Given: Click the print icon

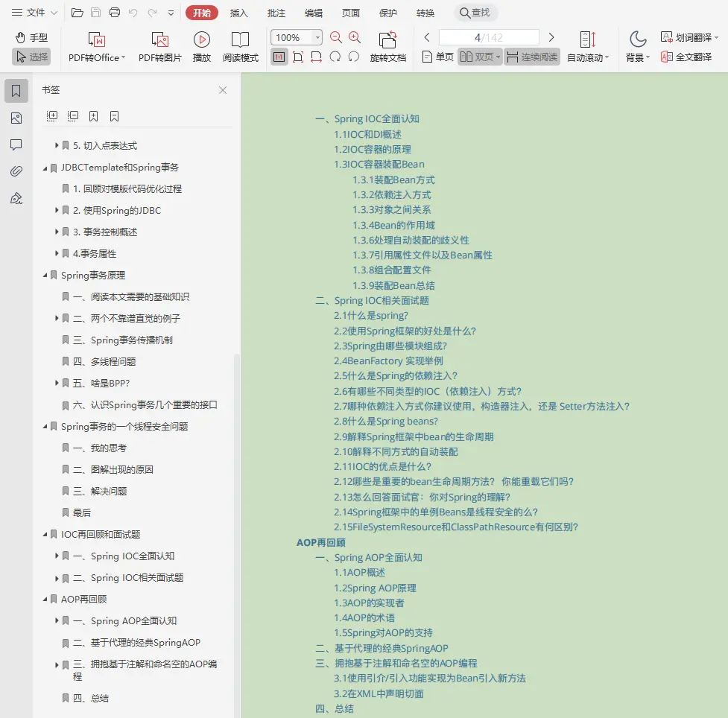Looking at the screenshot, I should [x=115, y=13].
